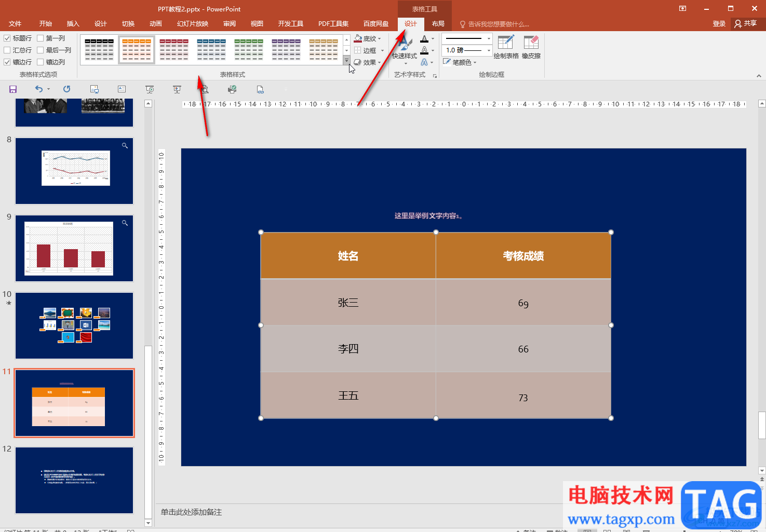Switch to the Transitions (切换) tab
The image size is (766, 532).
(x=128, y=24)
